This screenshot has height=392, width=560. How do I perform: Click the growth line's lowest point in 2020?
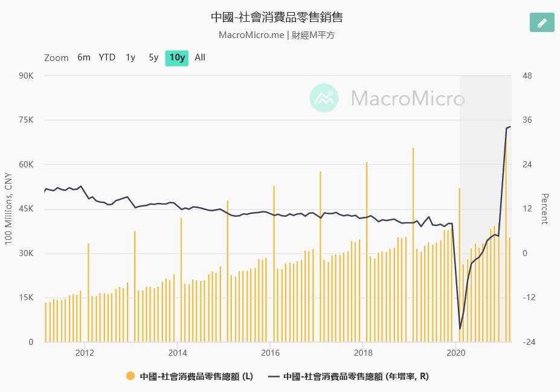click(460, 329)
